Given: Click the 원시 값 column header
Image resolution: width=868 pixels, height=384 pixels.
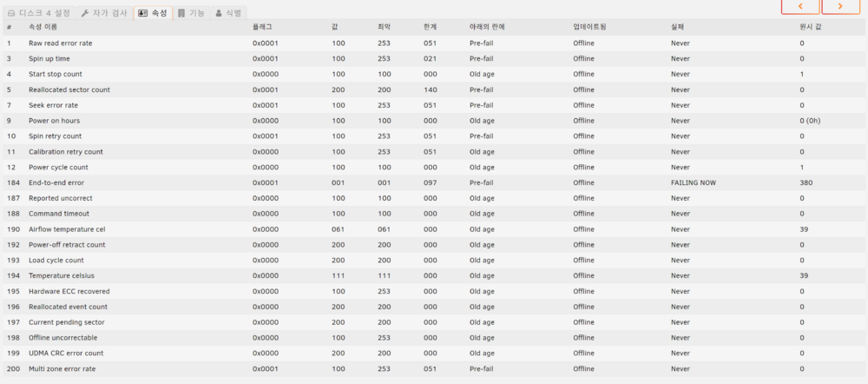Looking at the screenshot, I should click(811, 27).
